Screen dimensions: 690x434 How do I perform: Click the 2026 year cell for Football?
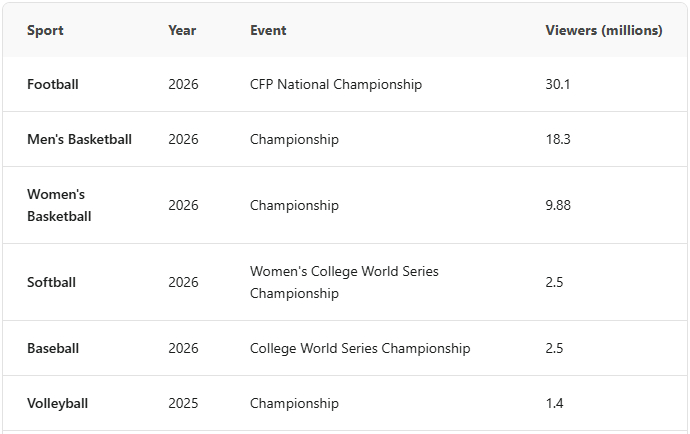183,84
